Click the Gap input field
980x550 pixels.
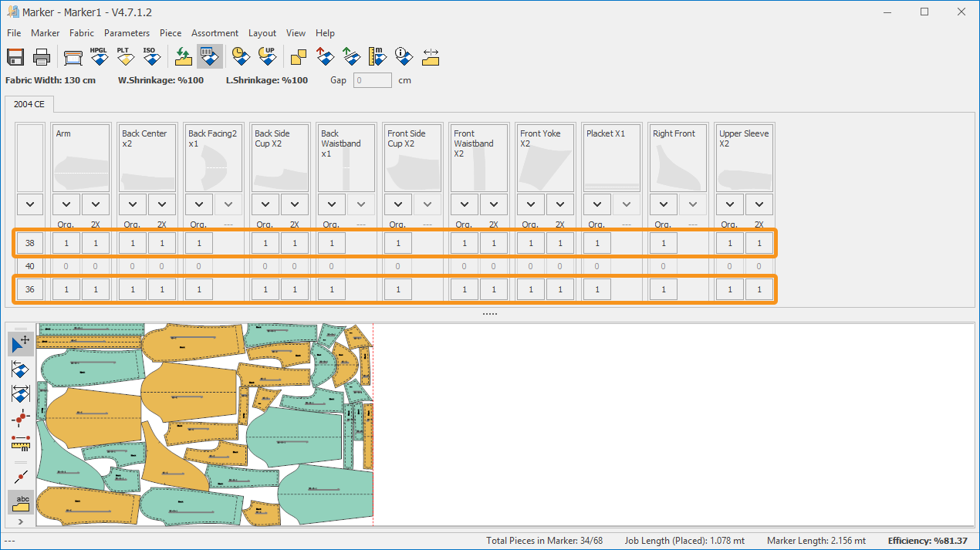[x=372, y=80]
